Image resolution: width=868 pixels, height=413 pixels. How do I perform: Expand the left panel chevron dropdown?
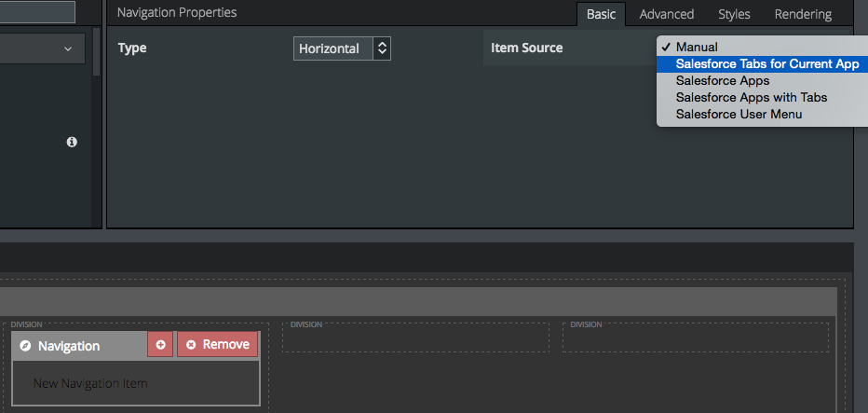coord(68,48)
